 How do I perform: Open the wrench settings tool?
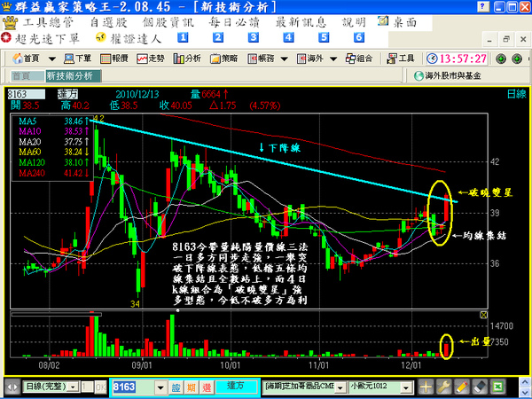443,387
